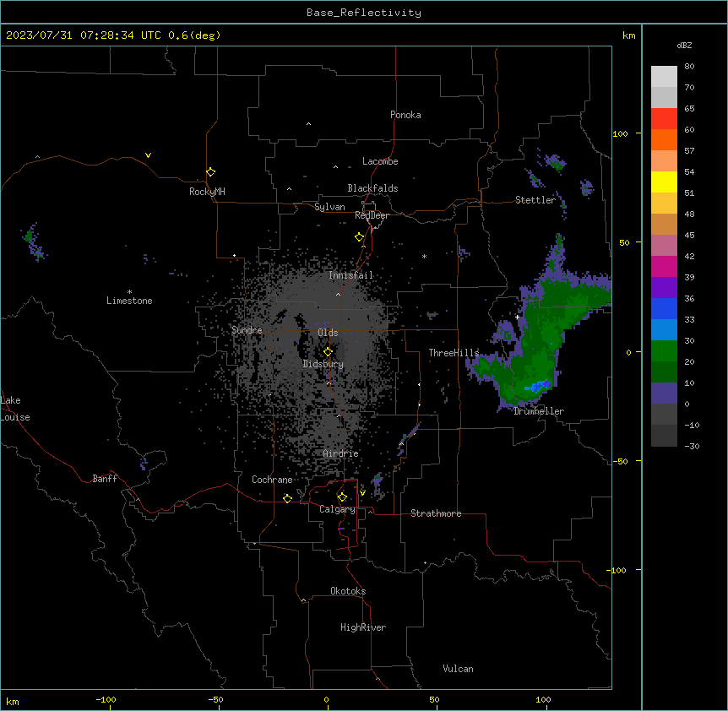Viewport: 728px width, 711px height.
Task: Click the km unit label at bottom left
Action: click(13, 701)
